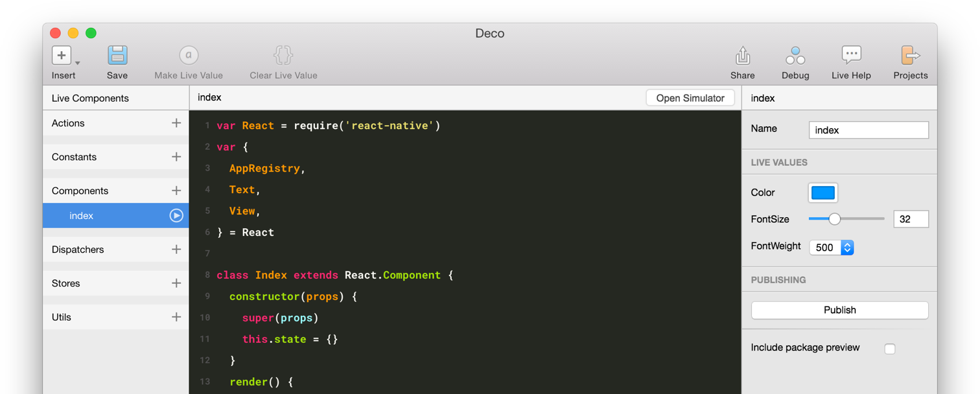The height and width of the screenshot is (394, 980).
Task: Open the Color swatch picker
Action: pos(823,192)
